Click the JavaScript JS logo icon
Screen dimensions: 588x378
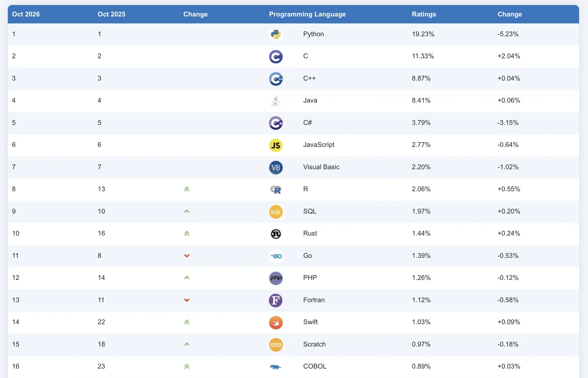[276, 145]
